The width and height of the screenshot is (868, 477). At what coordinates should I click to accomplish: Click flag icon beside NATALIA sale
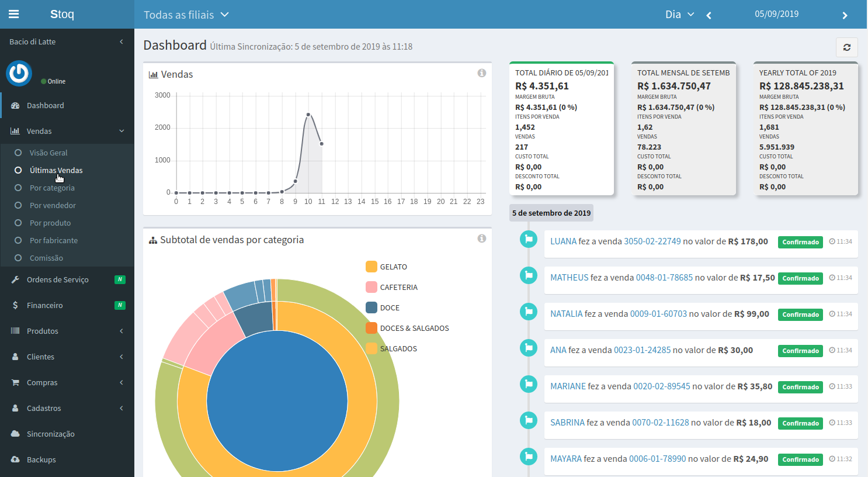tap(529, 312)
